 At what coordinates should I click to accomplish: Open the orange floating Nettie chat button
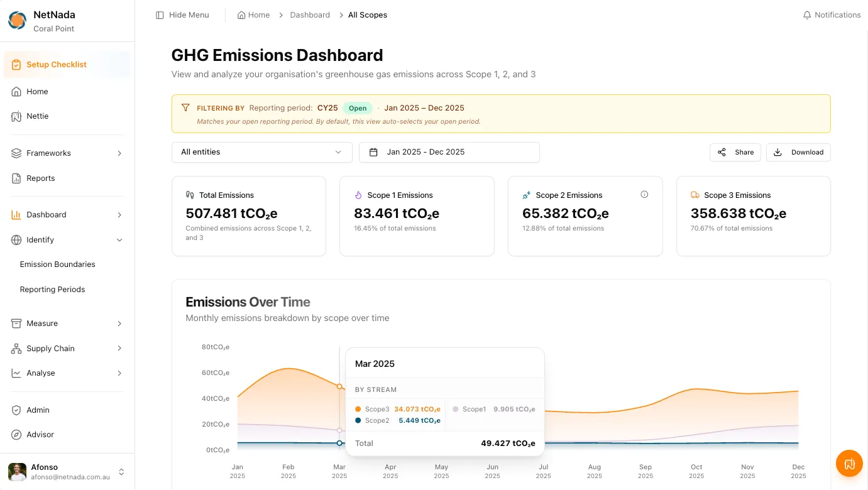pos(849,464)
